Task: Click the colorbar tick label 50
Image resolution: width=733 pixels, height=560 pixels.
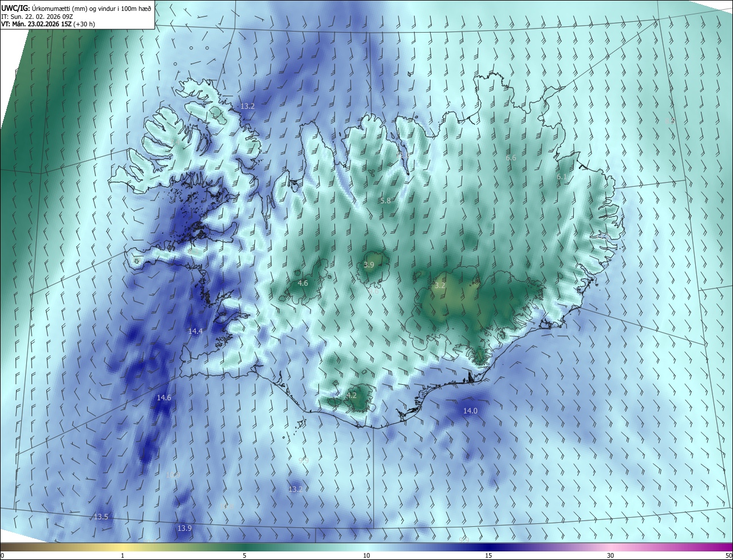Action: (x=728, y=555)
